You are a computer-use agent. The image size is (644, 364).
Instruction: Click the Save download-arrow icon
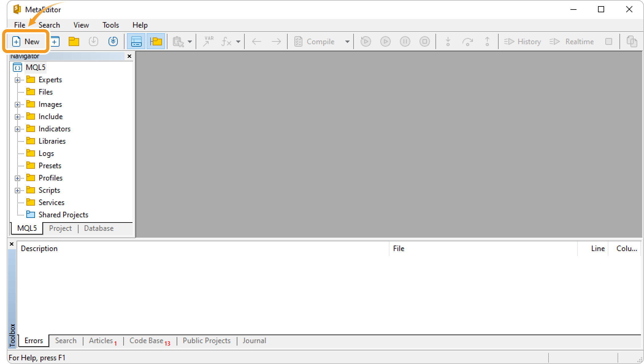pyautogui.click(x=94, y=41)
